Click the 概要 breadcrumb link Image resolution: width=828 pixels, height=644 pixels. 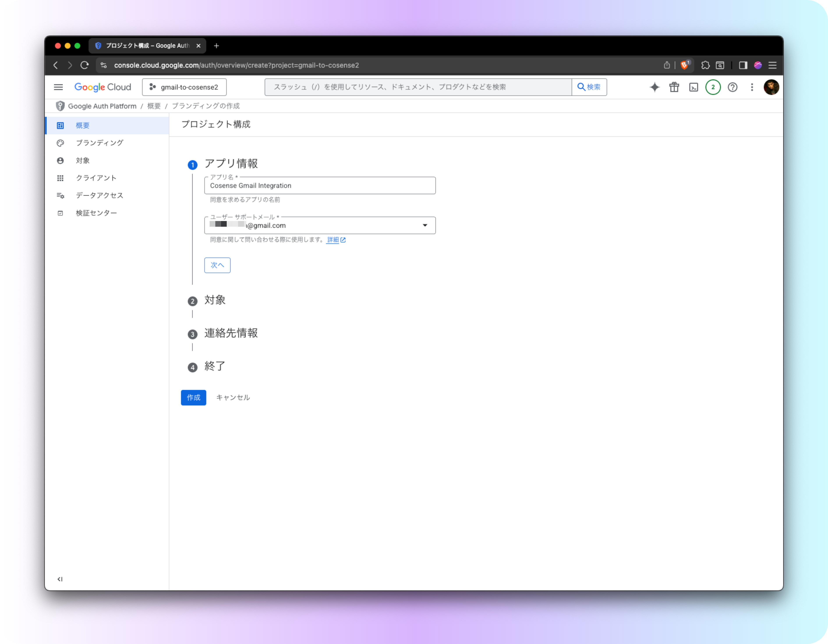click(154, 106)
